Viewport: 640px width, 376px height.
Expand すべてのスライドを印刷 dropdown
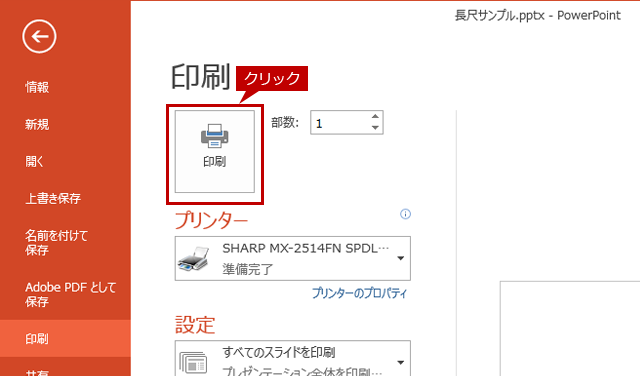293,358
